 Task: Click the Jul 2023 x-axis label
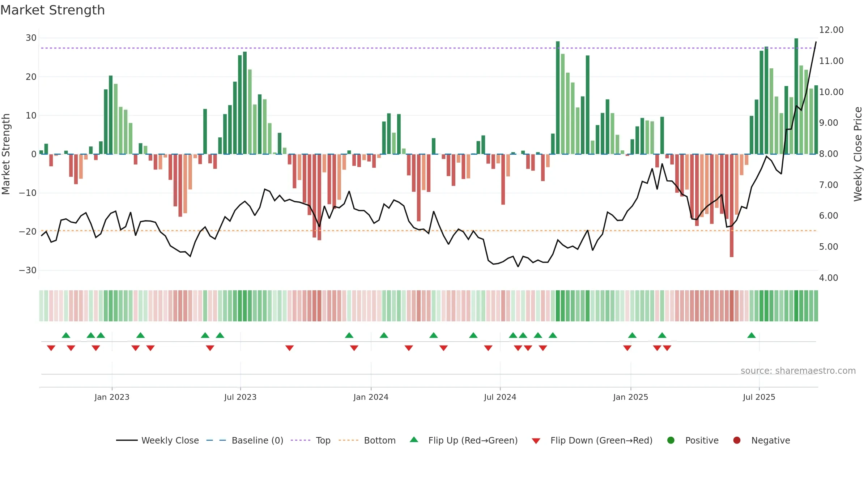[x=240, y=397]
